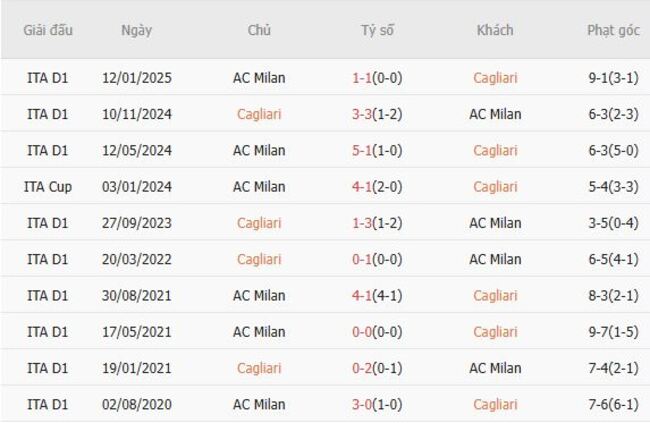Screen dimensions: 650x423
Task: Click the 1-1 score of 12/01/2025 match
Action: click(x=364, y=77)
